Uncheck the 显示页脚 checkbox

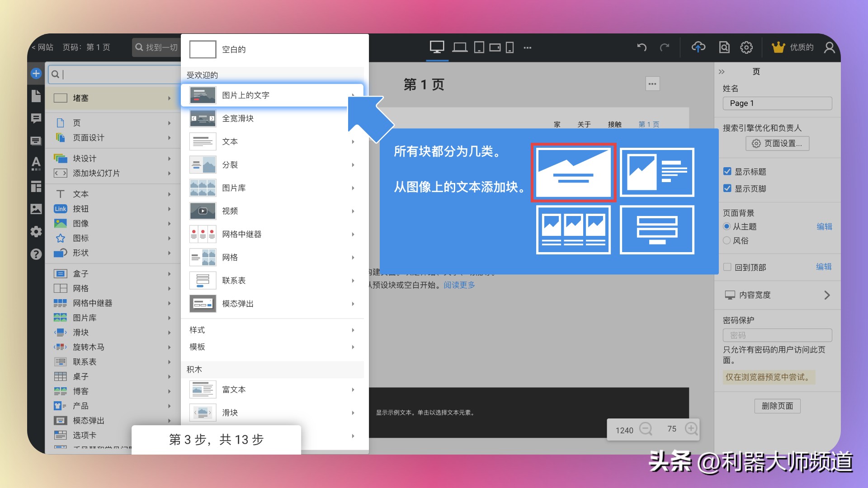(727, 189)
